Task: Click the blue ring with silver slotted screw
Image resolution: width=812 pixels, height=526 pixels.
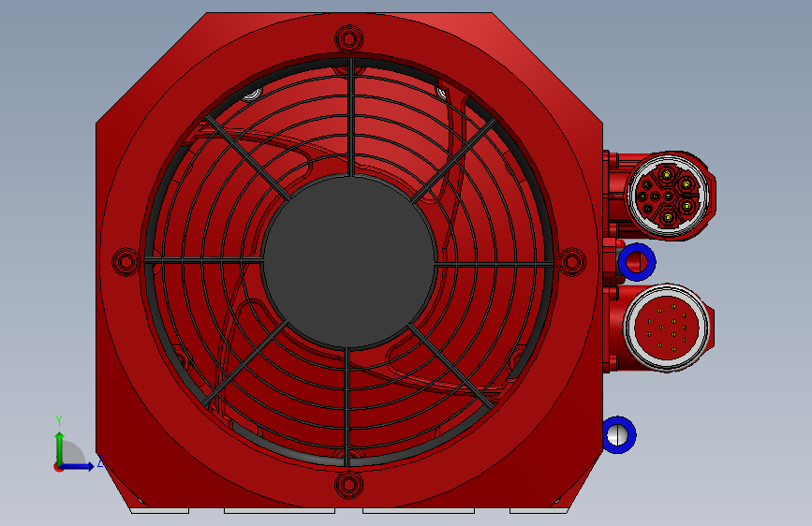Action: coord(618,435)
